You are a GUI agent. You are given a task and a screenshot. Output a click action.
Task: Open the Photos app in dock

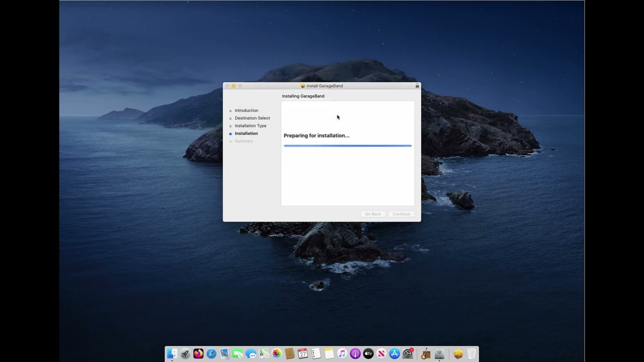pyautogui.click(x=277, y=354)
